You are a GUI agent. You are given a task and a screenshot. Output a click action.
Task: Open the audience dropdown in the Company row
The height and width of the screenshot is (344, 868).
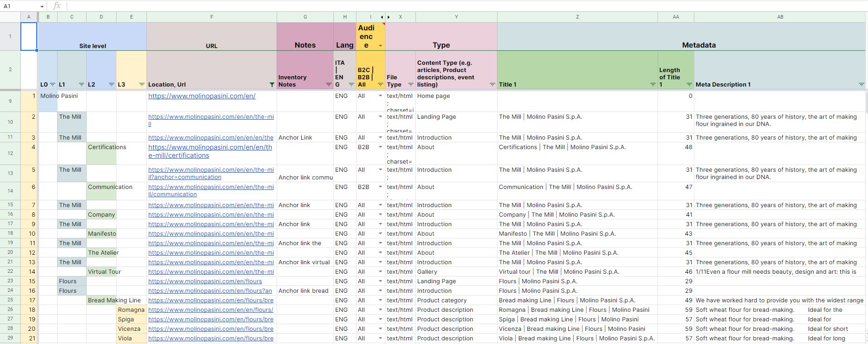pos(380,215)
